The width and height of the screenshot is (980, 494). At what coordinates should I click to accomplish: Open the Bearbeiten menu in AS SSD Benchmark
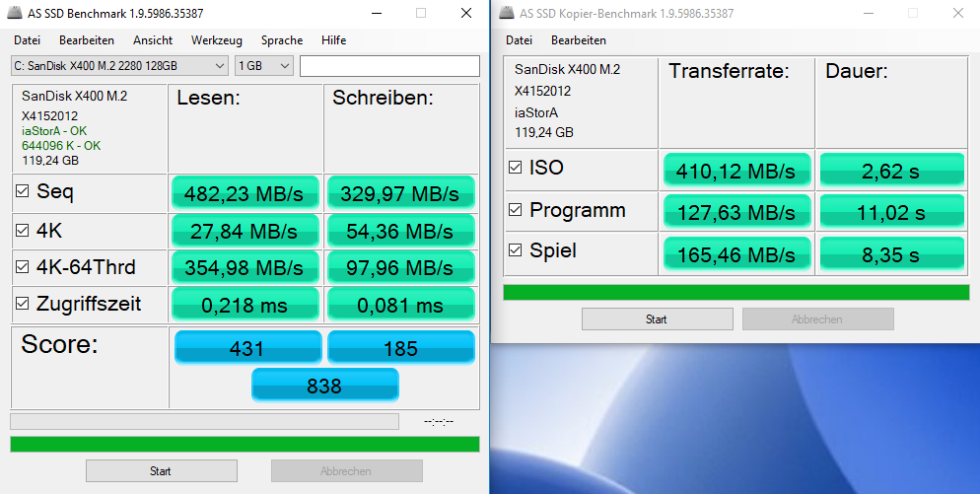87,40
